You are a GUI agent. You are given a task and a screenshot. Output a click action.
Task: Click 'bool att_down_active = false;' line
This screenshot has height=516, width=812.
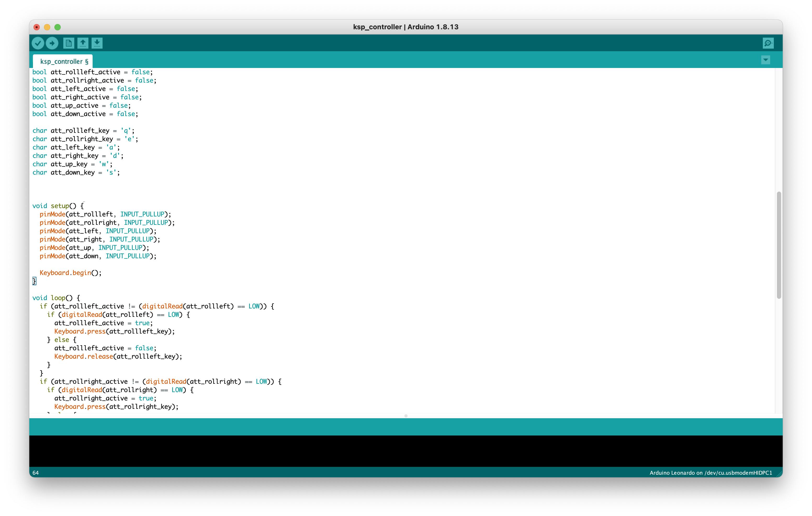(x=85, y=114)
